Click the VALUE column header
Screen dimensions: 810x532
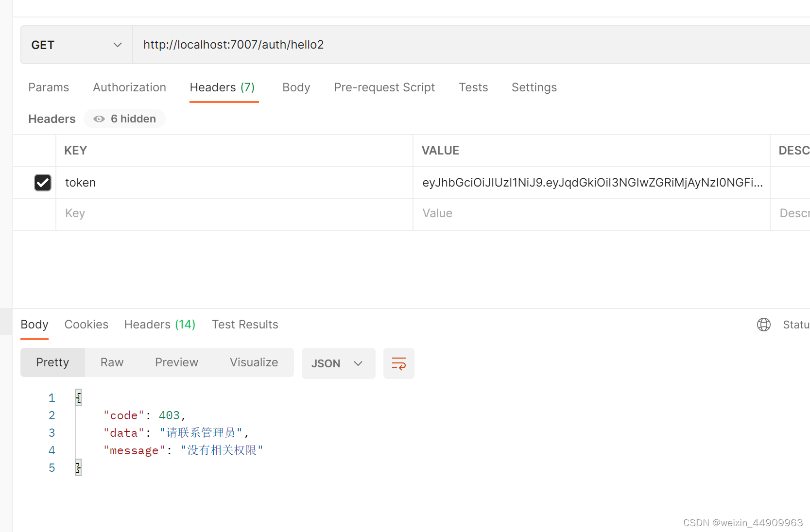(x=440, y=151)
